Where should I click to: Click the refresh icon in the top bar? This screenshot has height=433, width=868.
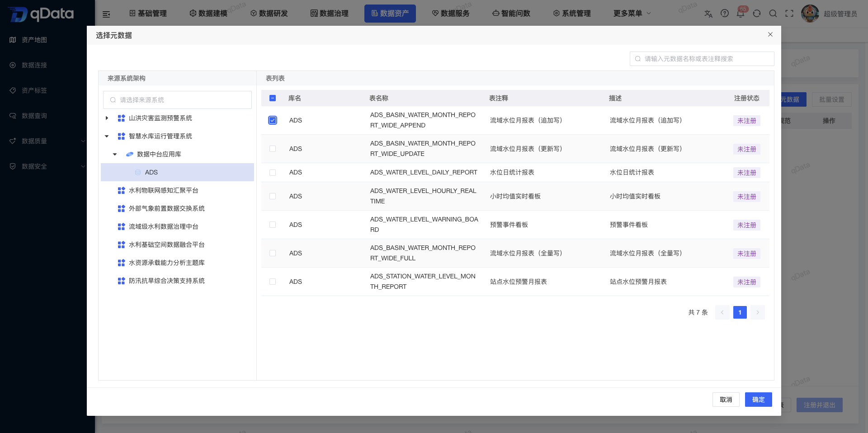[x=757, y=14]
